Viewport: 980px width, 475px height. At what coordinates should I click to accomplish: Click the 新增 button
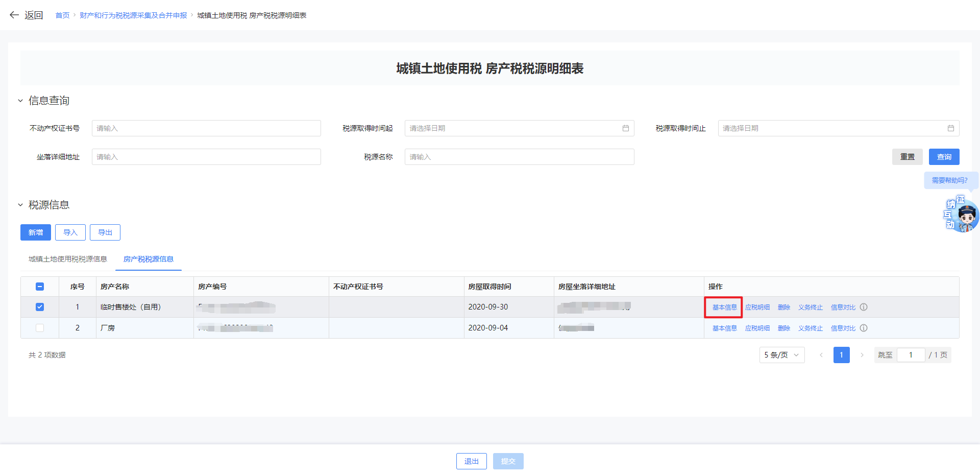36,232
